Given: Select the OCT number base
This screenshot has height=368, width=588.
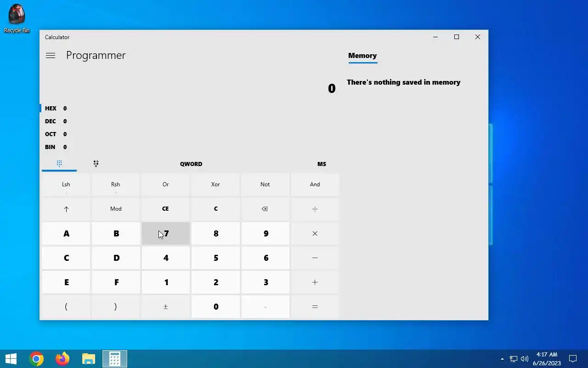Looking at the screenshot, I should pos(55,134).
